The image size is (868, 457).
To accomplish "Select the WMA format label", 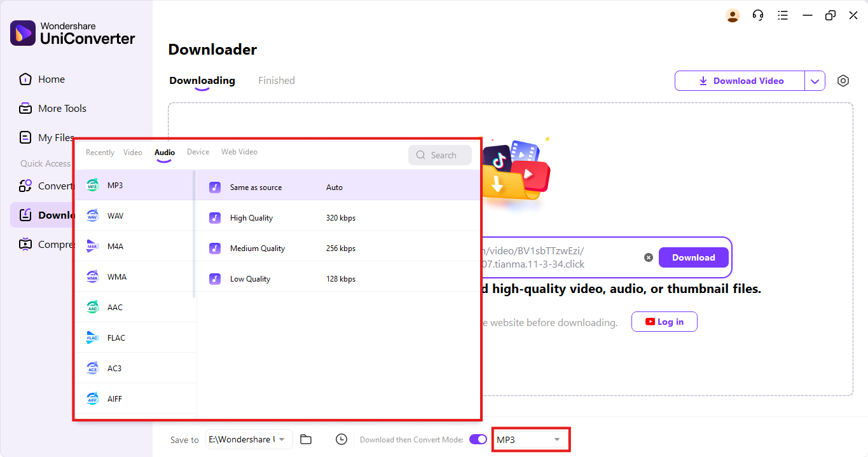I will (117, 277).
